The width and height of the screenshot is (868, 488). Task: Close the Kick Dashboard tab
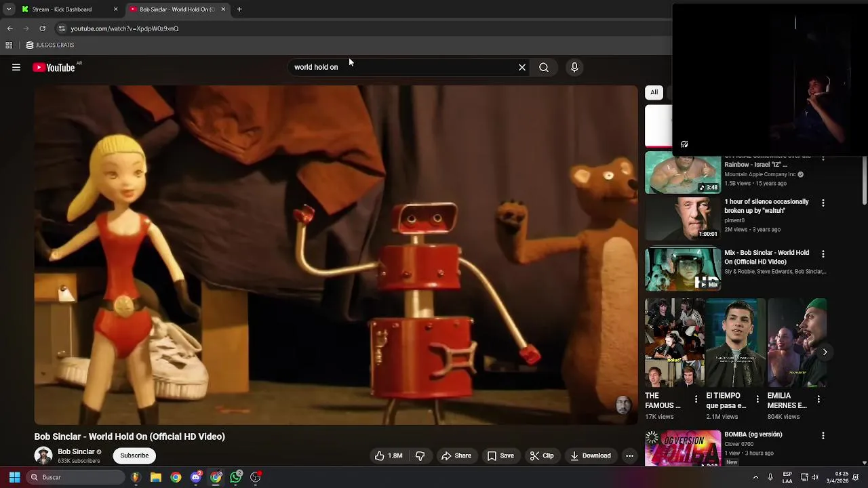pos(115,9)
